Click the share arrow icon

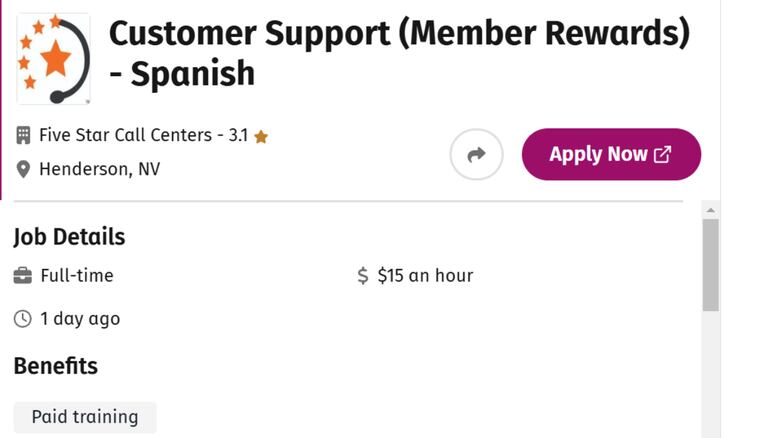476,154
